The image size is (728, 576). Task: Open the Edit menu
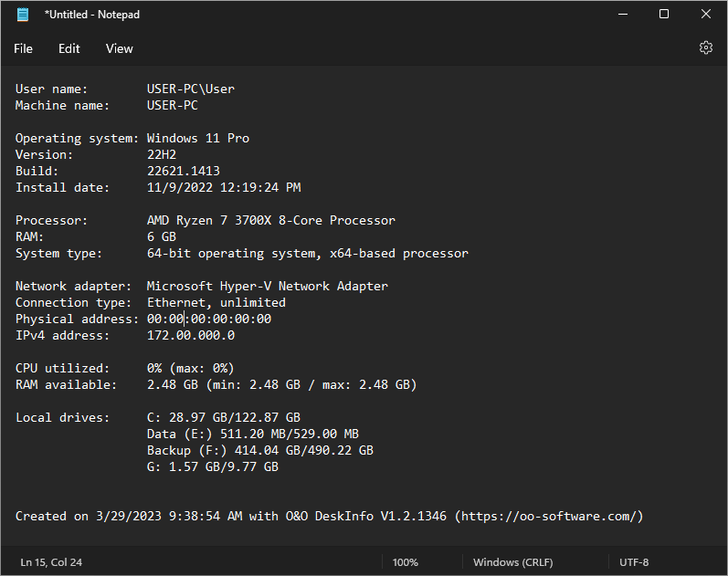coord(69,48)
